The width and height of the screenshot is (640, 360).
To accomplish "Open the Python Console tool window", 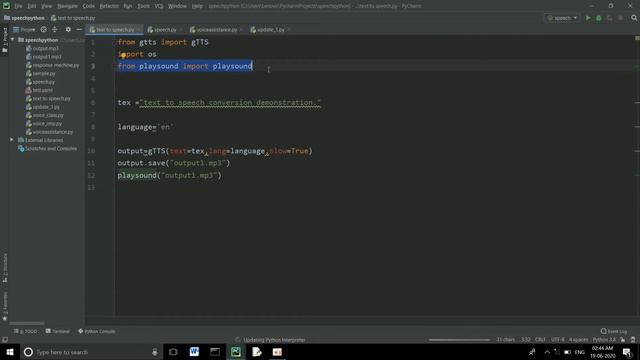I will pyautogui.click(x=96, y=331).
